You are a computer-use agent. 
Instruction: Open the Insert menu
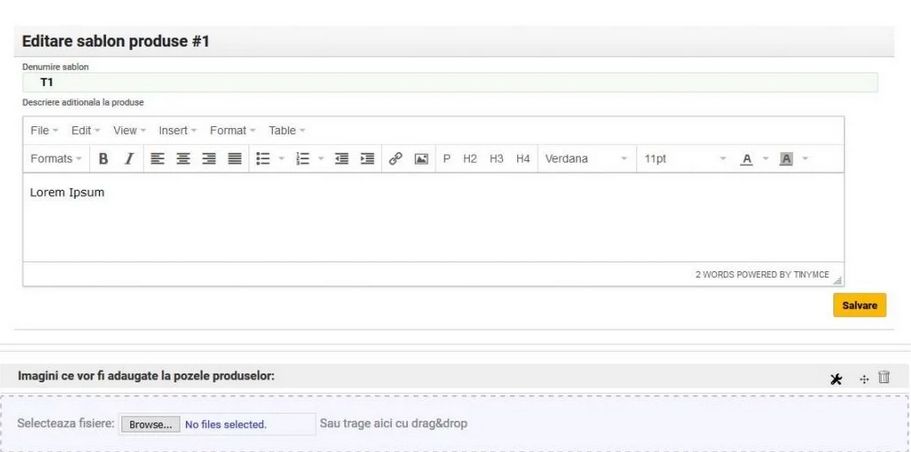click(x=177, y=131)
